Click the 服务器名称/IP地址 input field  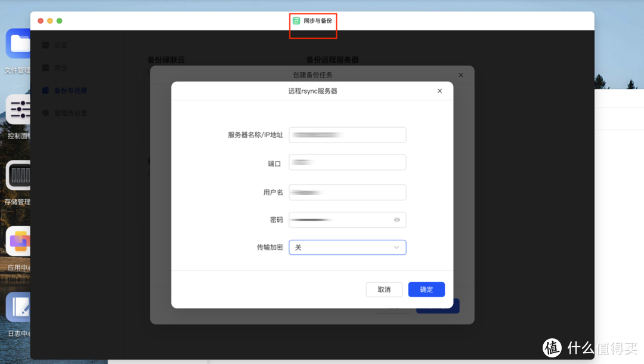(348, 134)
